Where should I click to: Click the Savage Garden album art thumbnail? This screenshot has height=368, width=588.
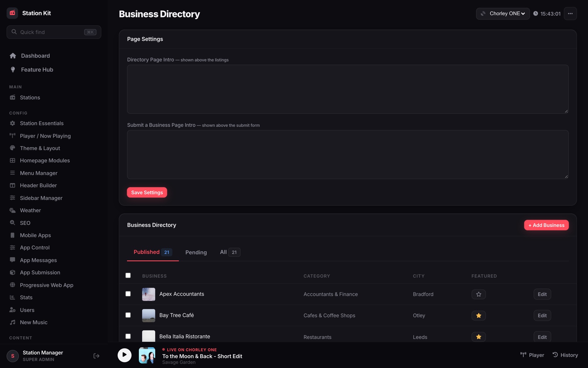coord(147,355)
